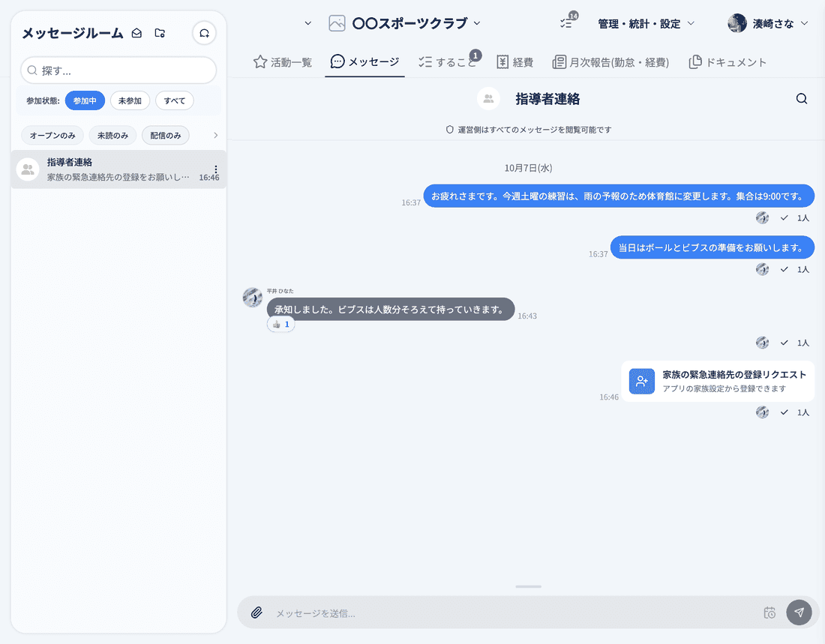Click the 平井 ひなた sender name label
This screenshot has height=644, width=825.
point(280,291)
